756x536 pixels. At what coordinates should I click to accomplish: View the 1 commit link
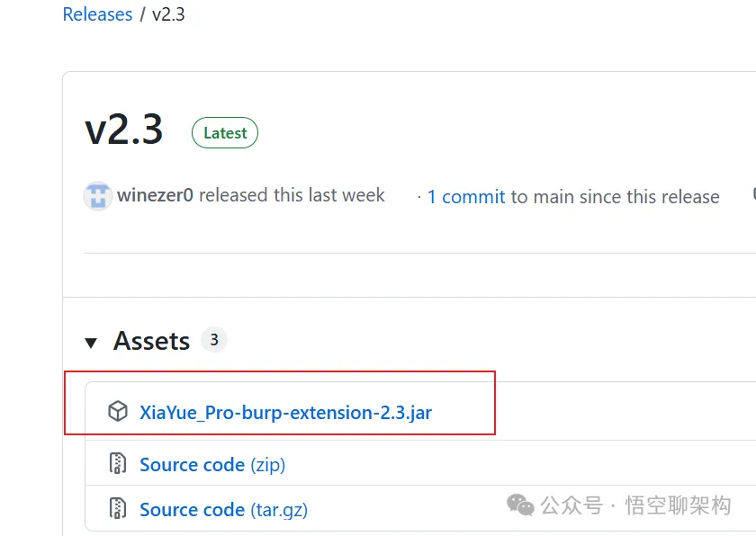[x=466, y=197]
